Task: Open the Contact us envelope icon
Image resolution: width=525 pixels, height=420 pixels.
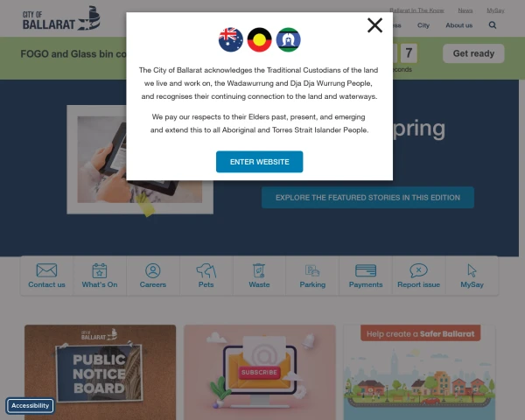Action: tap(46, 270)
